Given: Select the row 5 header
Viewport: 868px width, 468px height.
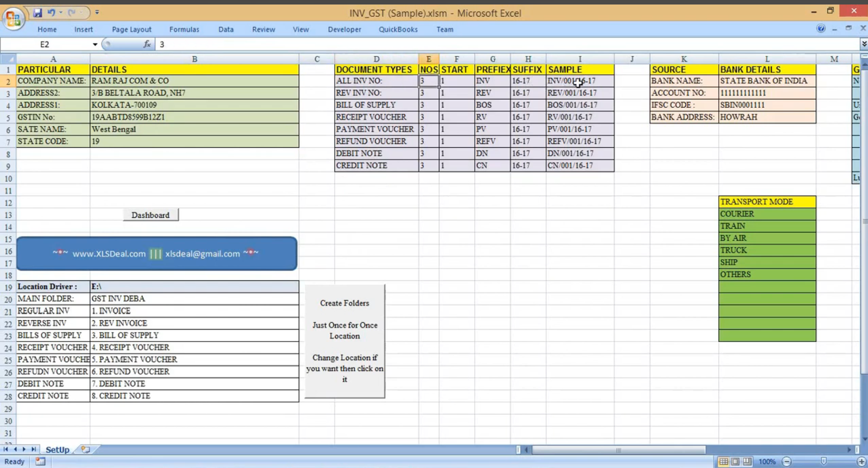Looking at the screenshot, I should [8, 117].
